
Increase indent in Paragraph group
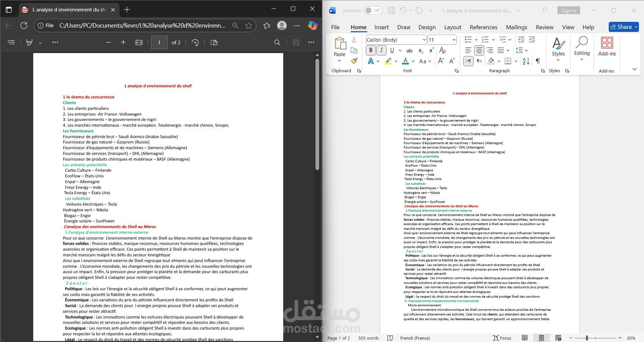tap(532, 40)
